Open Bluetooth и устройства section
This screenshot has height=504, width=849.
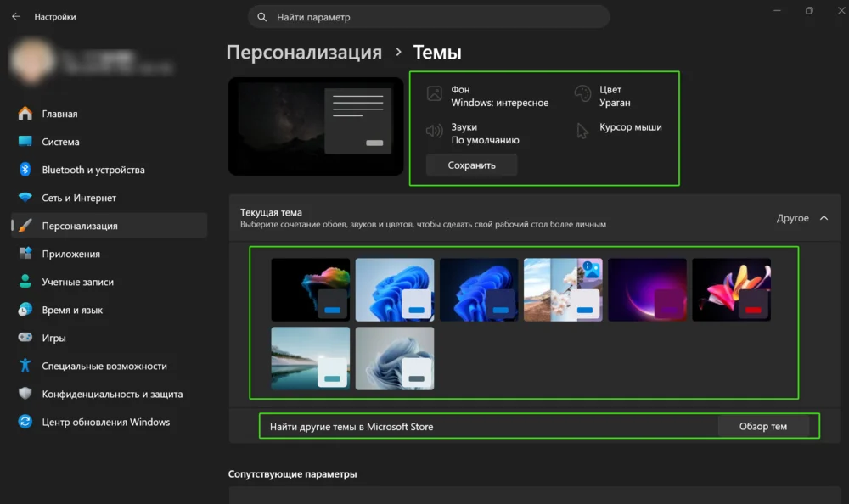109,170
